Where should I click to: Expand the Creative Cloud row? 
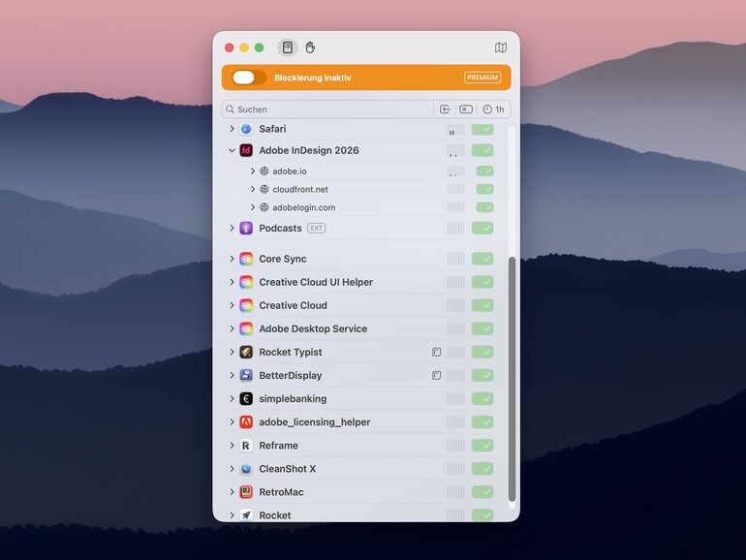[x=232, y=305]
